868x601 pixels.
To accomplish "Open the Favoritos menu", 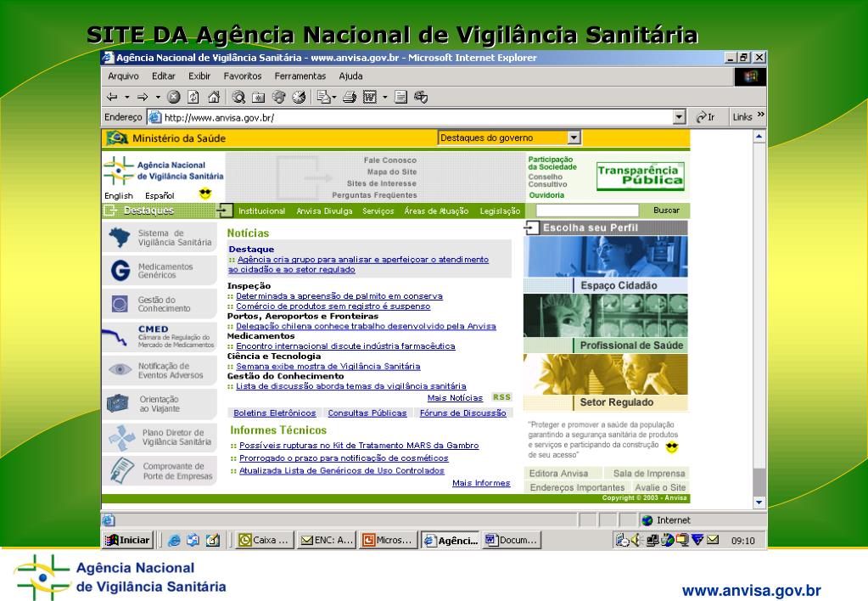I will [x=243, y=76].
